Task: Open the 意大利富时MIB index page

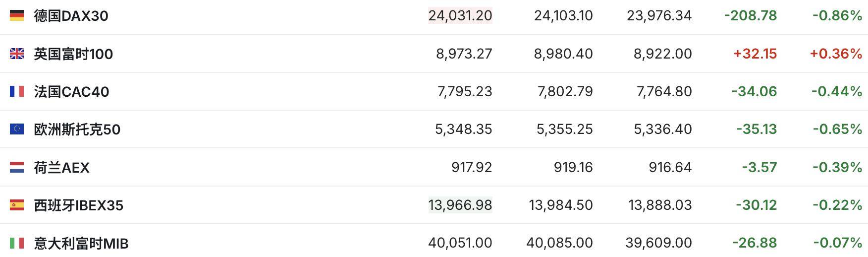Action: click(81, 243)
